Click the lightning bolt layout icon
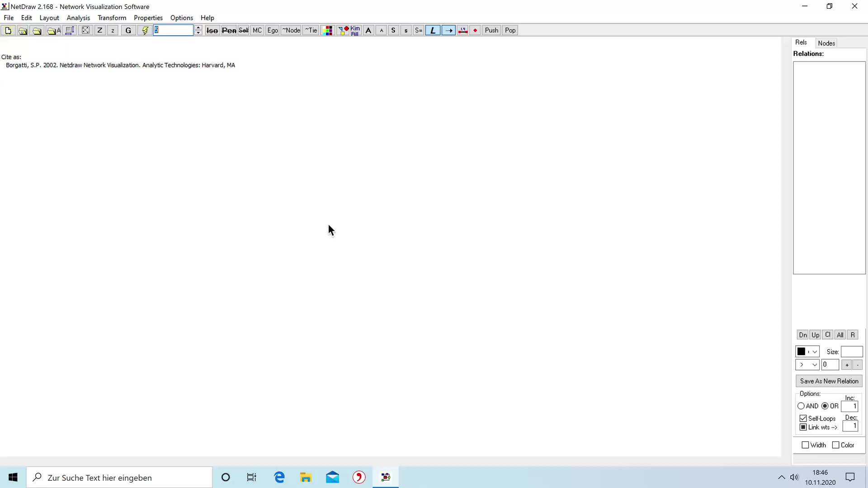This screenshot has width=868, height=488. (x=145, y=30)
